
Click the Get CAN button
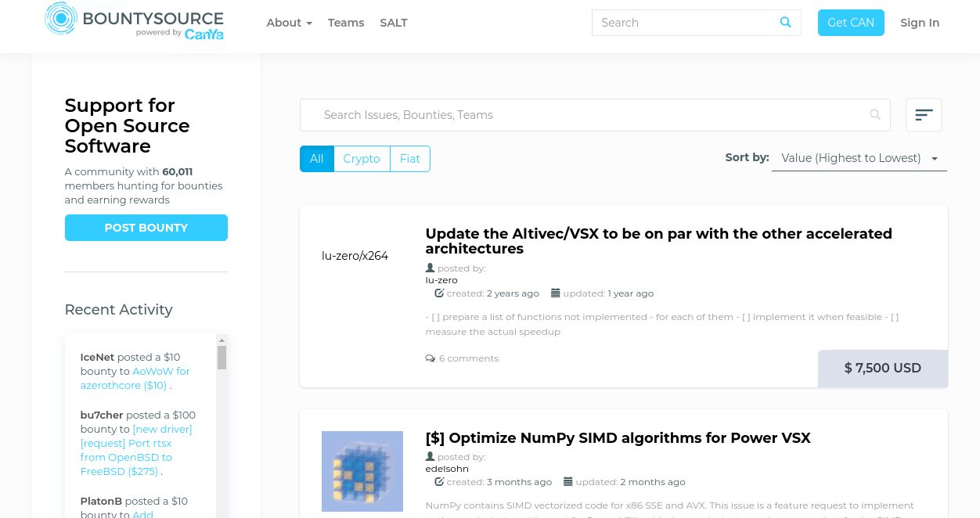coord(851,23)
